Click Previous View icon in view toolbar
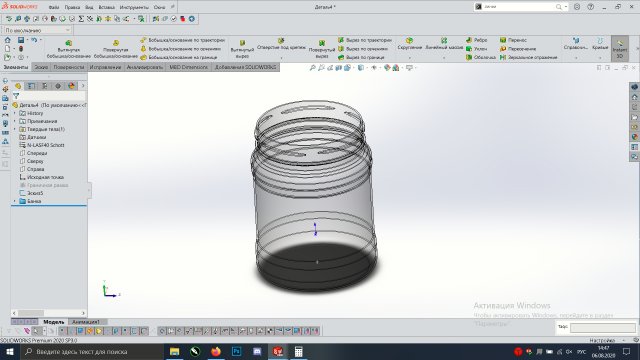 (330, 68)
